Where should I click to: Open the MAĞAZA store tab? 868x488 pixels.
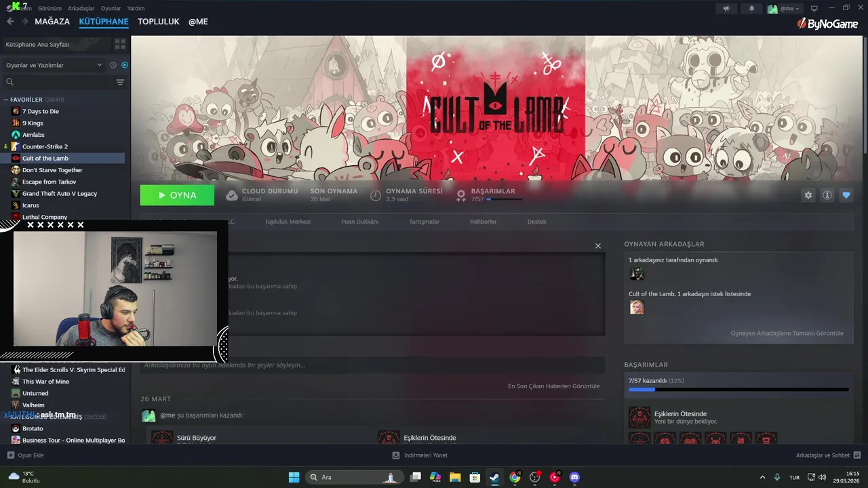52,22
